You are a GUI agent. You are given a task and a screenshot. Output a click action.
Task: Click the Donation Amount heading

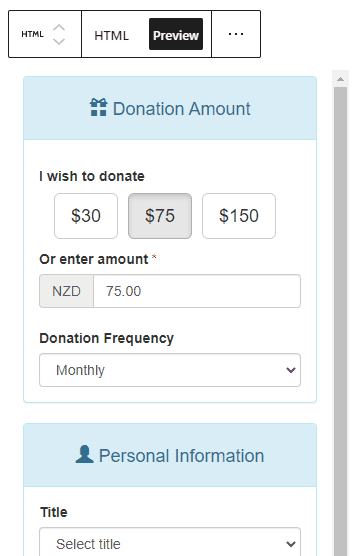pyautogui.click(x=182, y=109)
